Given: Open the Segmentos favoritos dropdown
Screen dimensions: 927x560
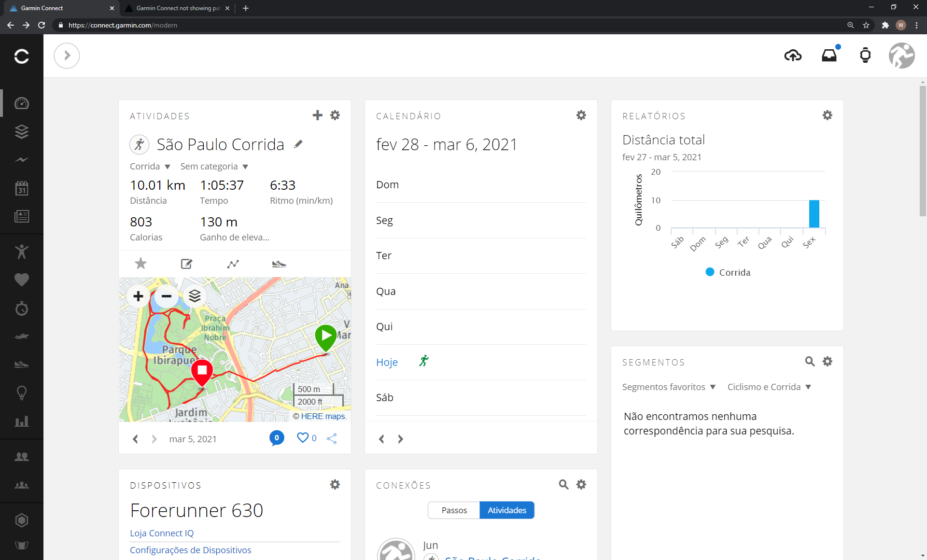Looking at the screenshot, I should 669,387.
